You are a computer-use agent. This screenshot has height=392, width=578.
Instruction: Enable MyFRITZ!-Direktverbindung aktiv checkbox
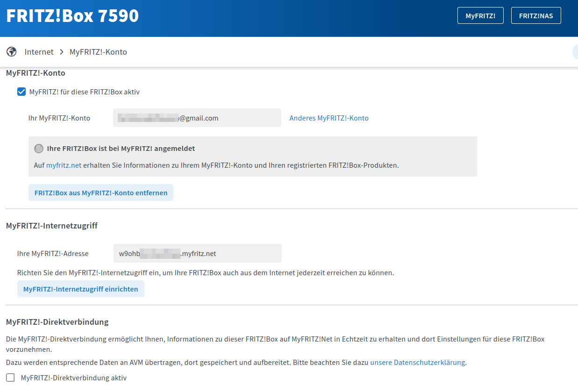coord(10,378)
